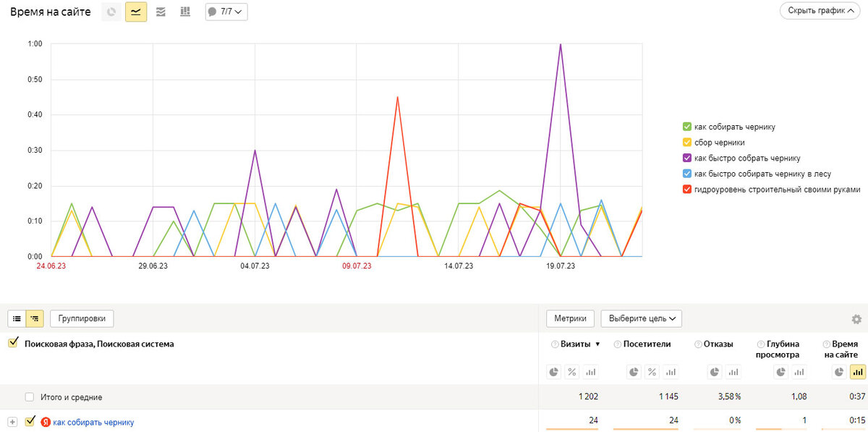The width and height of the screenshot is (868, 432).
Task: Check the 'Итого и средние' checkbox
Action: coord(30,397)
